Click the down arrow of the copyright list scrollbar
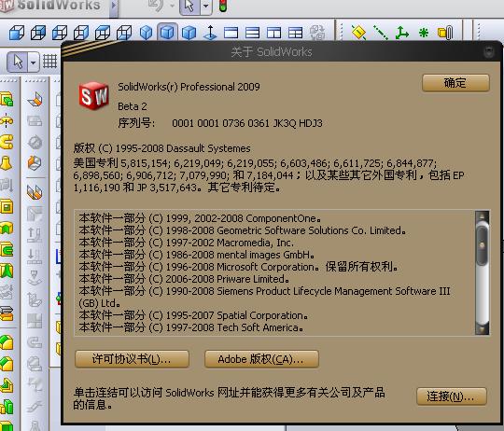 [x=483, y=329]
